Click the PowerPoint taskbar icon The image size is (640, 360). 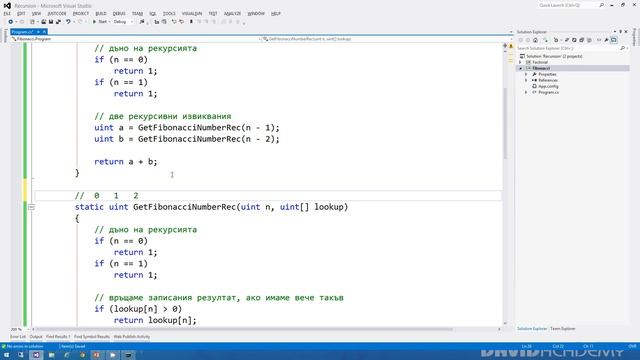pyautogui.click(x=97, y=355)
